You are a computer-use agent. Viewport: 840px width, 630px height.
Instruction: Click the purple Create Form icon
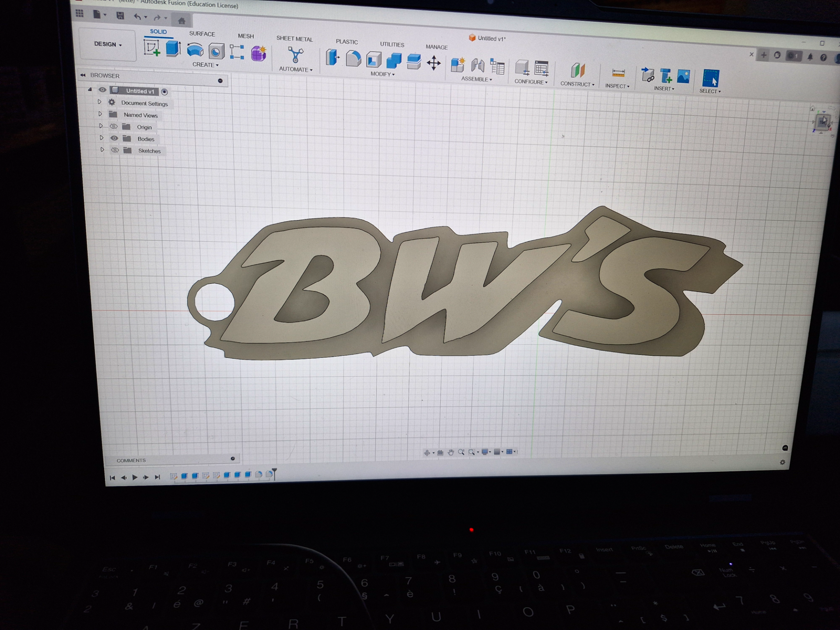coord(259,54)
